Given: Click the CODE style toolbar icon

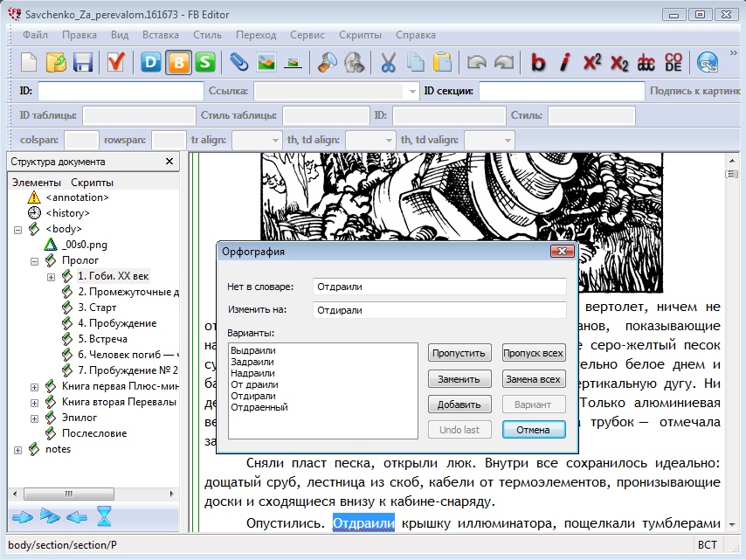Looking at the screenshot, I should click(x=673, y=62).
